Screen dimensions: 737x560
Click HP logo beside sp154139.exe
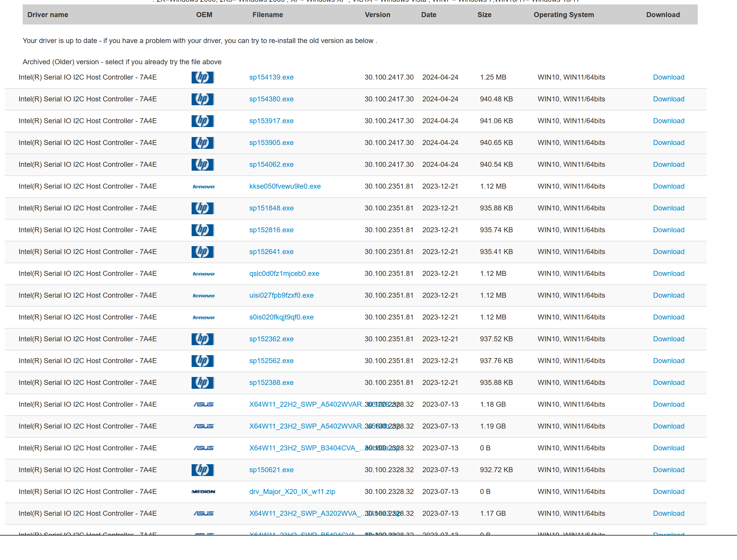(202, 77)
